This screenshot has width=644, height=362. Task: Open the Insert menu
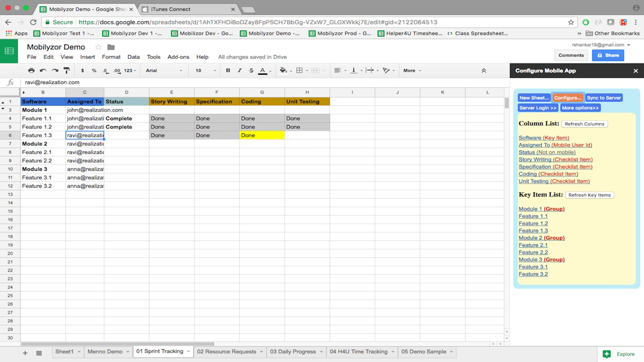(x=87, y=57)
